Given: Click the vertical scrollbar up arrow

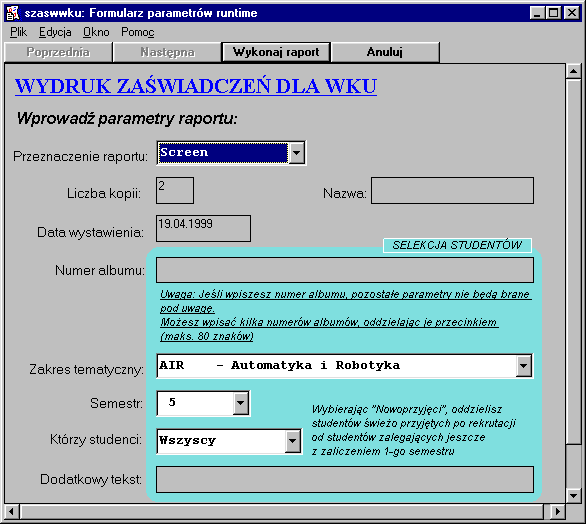Looking at the screenshot, I should 573,71.
